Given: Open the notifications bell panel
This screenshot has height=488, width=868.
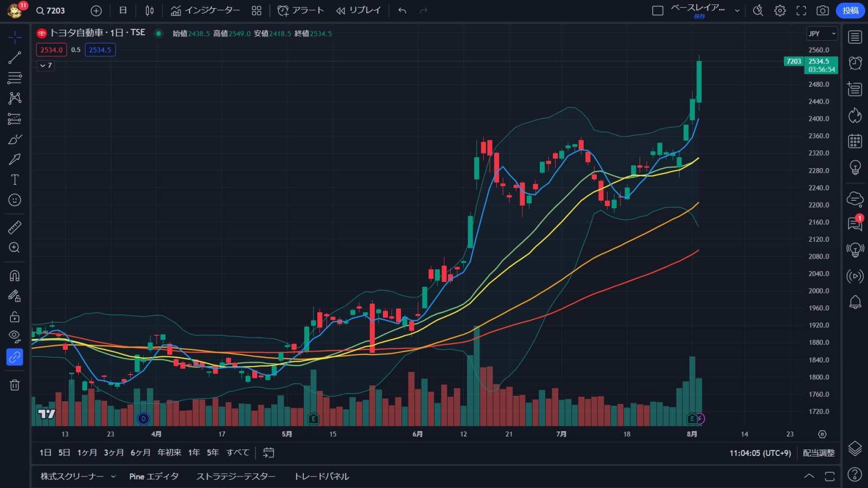Looking at the screenshot, I should coord(855,302).
